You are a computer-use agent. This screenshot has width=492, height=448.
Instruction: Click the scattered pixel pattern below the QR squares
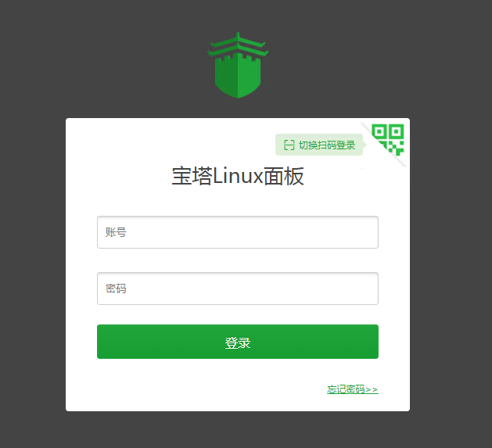tap(392, 148)
